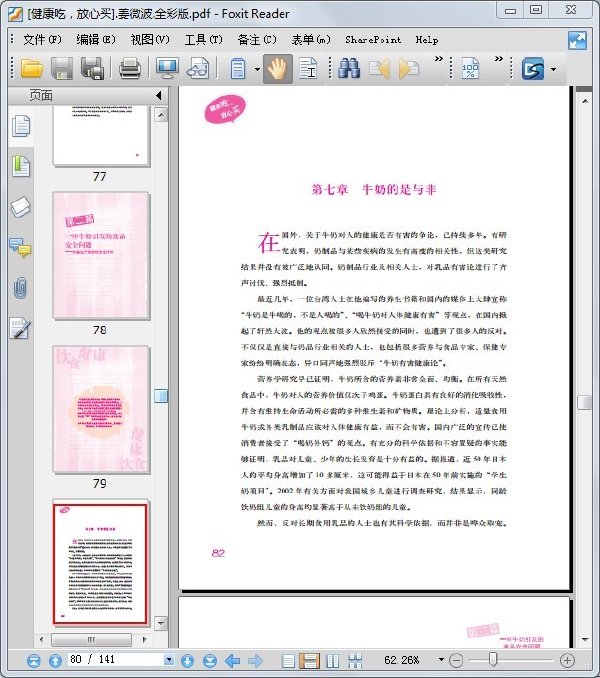Open the 文件(F) menu
The height and width of the screenshot is (678, 600).
pyautogui.click(x=42, y=40)
